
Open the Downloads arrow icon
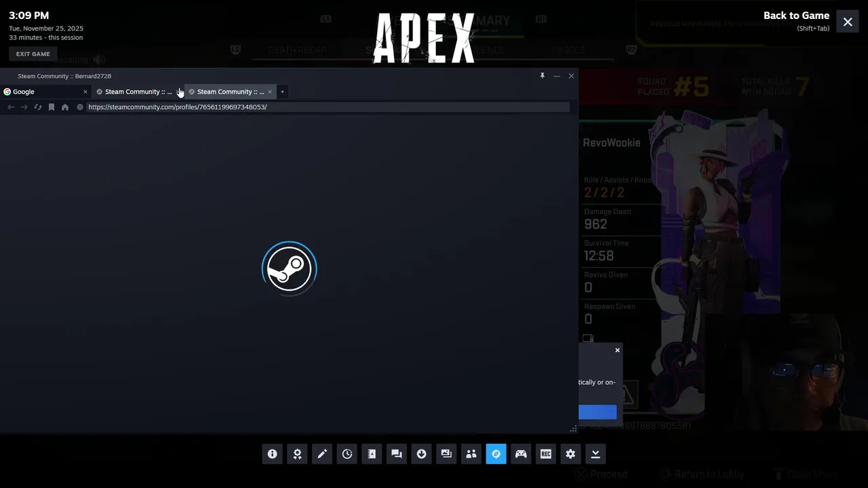tap(421, 454)
